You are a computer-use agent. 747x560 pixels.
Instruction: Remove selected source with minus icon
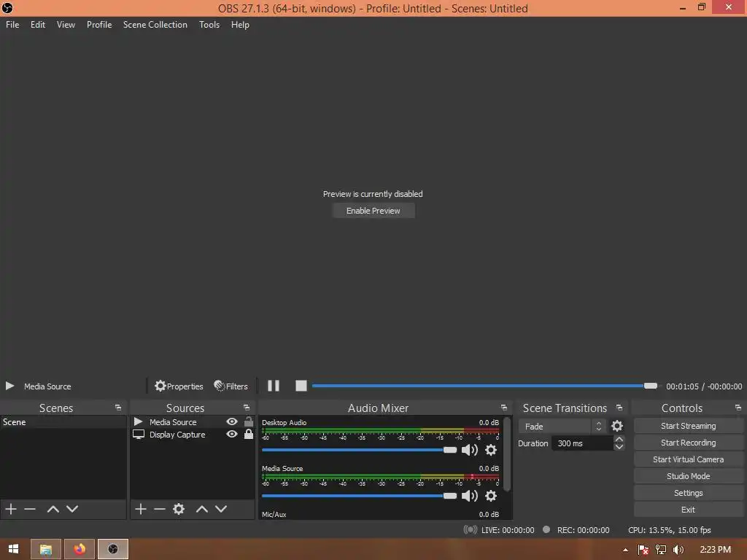click(160, 509)
